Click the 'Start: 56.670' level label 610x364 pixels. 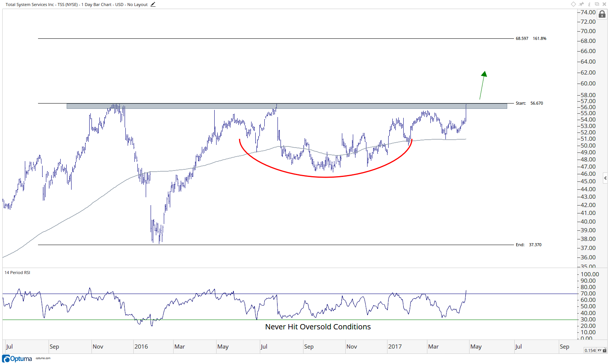coord(529,103)
